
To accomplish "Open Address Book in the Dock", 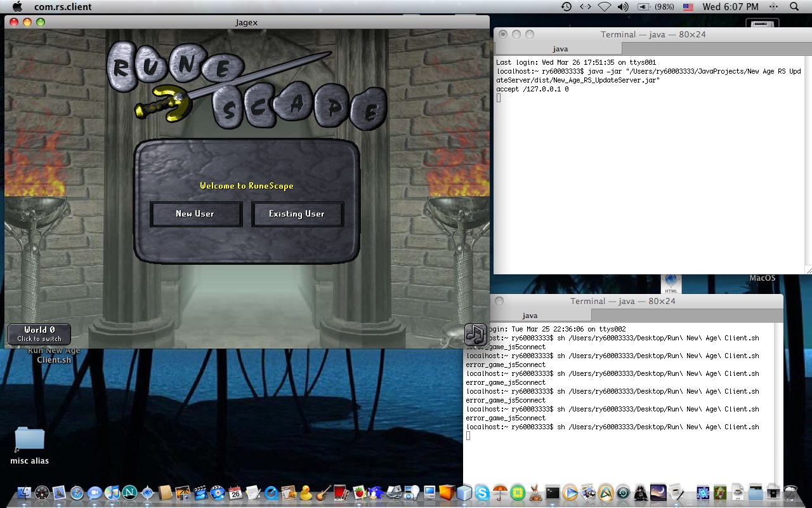I will point(165,492).
